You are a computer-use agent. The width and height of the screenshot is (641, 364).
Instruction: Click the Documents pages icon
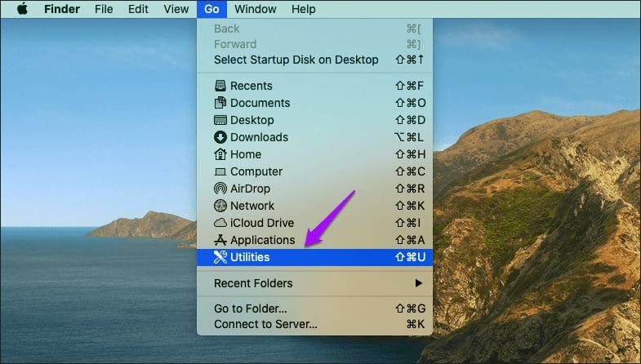(x=220, y=103)
